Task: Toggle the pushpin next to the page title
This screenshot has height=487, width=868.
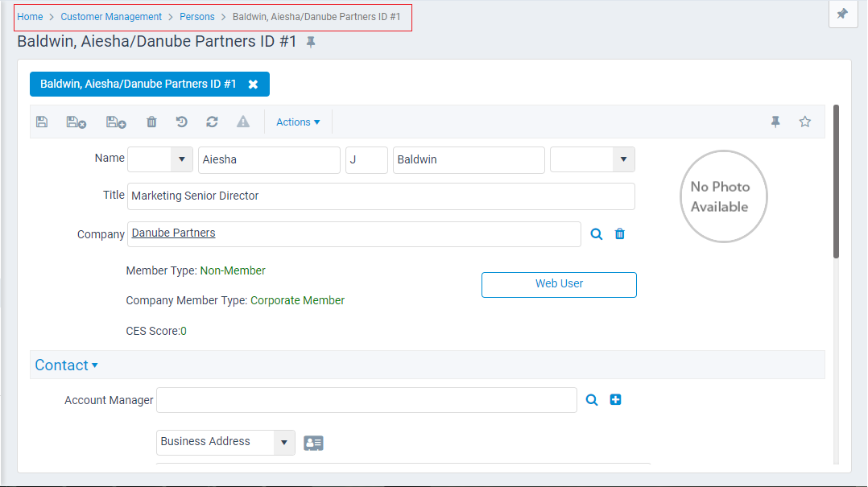Action: [x=312, y=41]
